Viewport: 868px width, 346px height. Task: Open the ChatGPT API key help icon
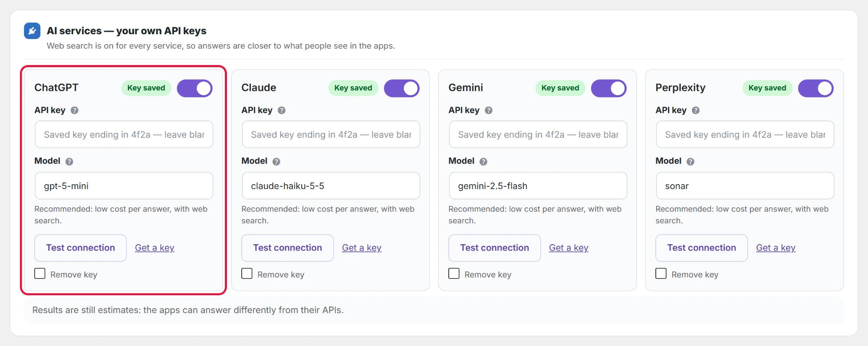coord(75,110)
